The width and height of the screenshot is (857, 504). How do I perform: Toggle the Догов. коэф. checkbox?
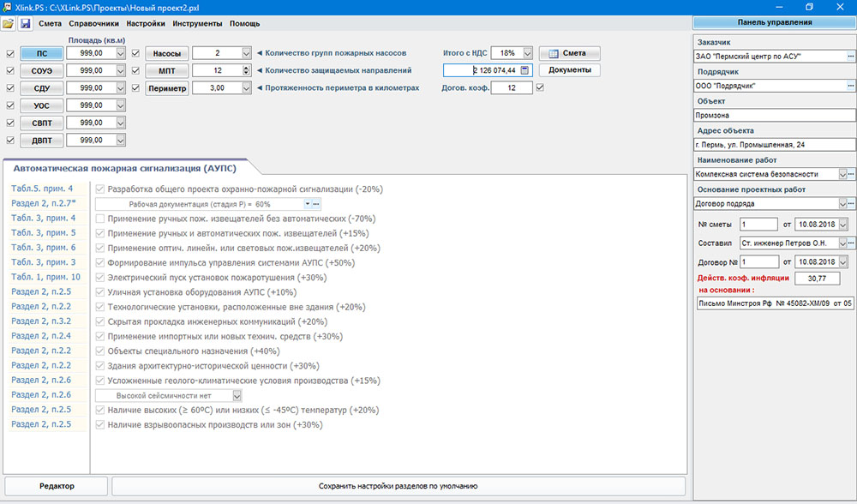(x=539, y=87)
